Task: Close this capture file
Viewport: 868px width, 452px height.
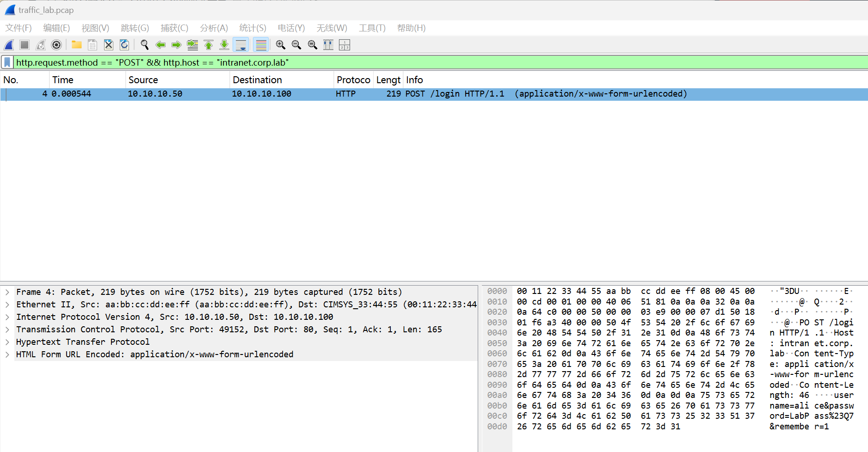Action: [x=108, y=45]
